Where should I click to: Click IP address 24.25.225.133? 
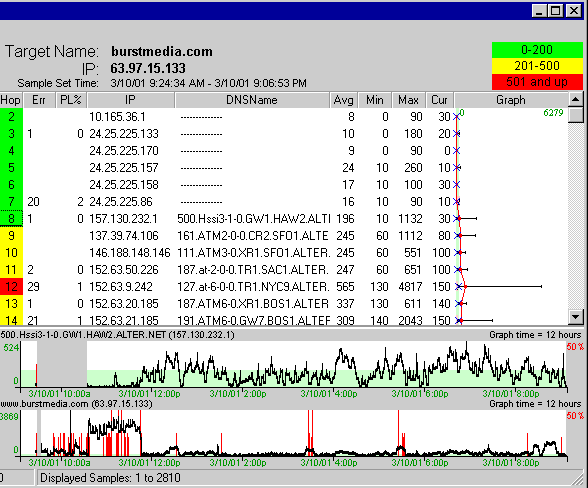tap(124, 134)
